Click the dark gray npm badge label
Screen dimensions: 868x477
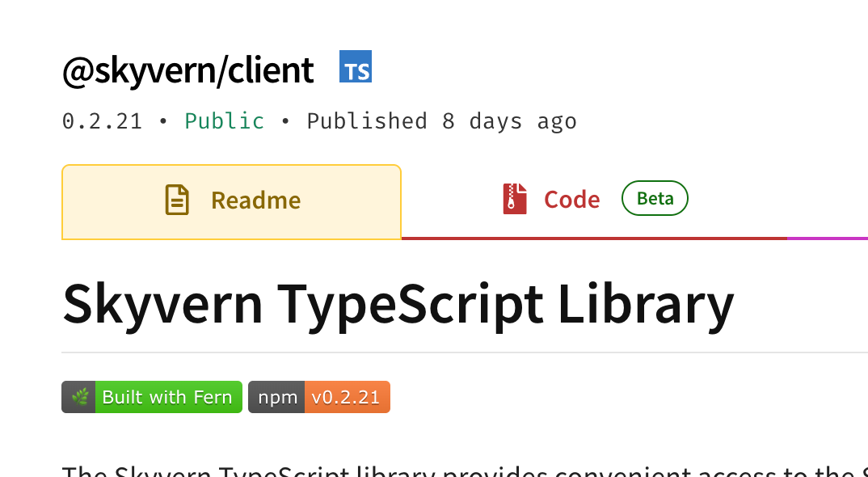pyautogui.click(x=276, y=397)
